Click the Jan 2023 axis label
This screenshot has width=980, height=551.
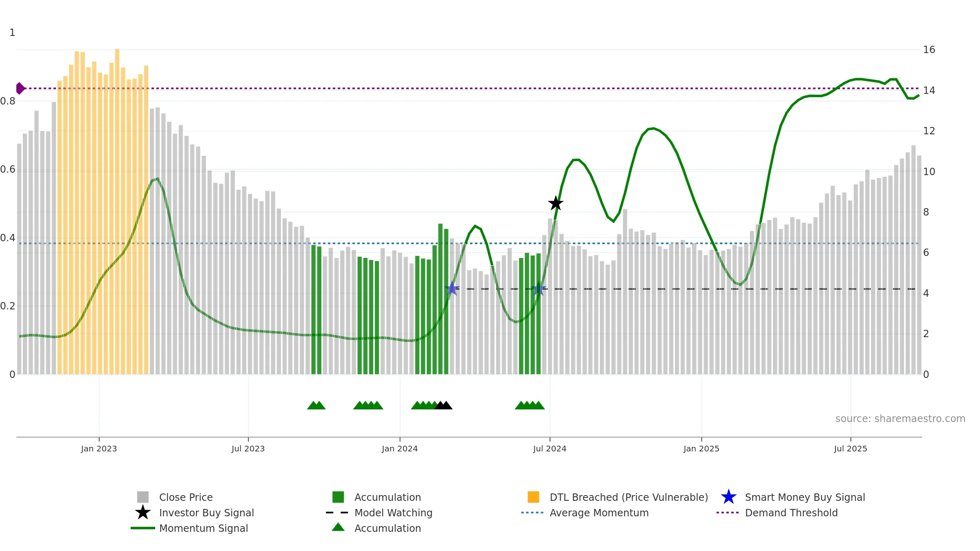pos(99,449)
